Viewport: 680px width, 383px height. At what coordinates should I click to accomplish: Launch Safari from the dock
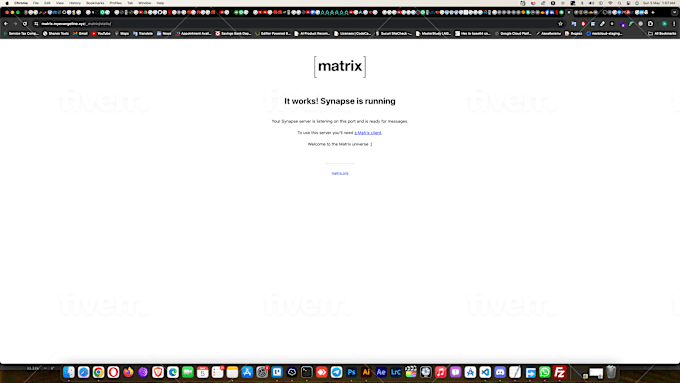(x=84, y=372)
